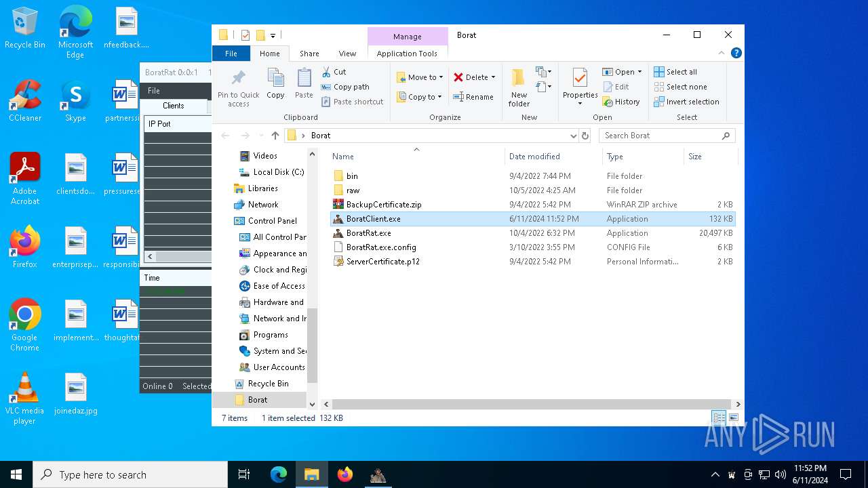Click the New folder icon

pyautogui.click(x=519, y=78)
